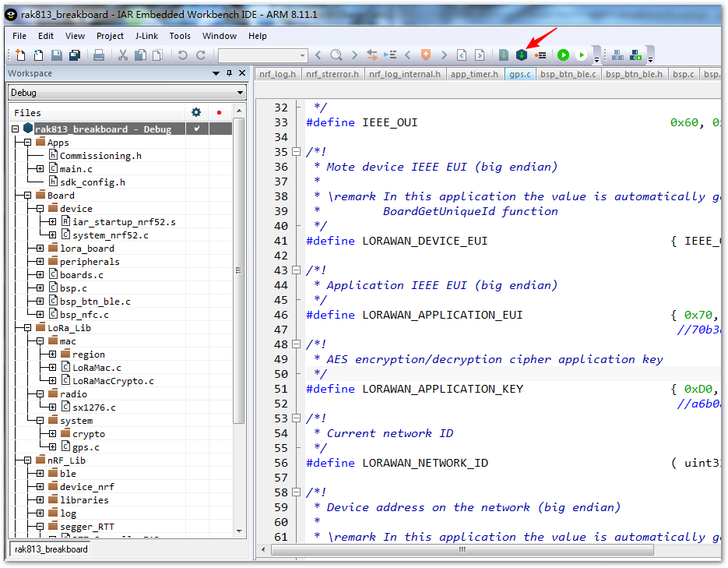Toggle breakpoint with the red dot icon
This screenshot has height=568, width=728.
pyautogui.click(x=540, y=55)
